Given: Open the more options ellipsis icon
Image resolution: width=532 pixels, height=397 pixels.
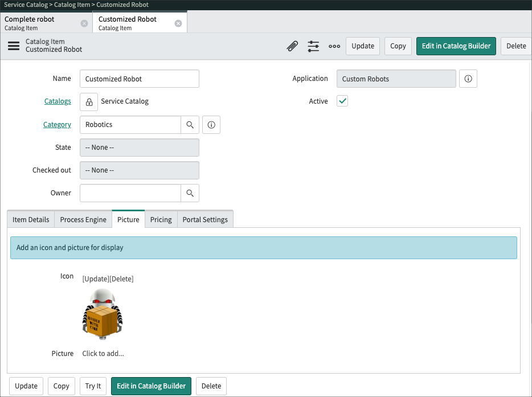Looking at the screenshot, I should pyautogui.click(x=334, y=46).
